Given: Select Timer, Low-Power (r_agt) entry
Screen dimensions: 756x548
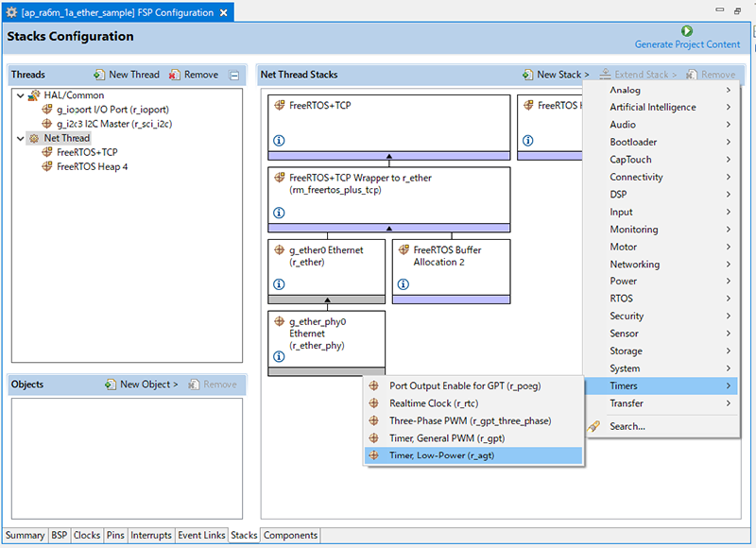Looking at the screenshot, I should tap(473, 455).
